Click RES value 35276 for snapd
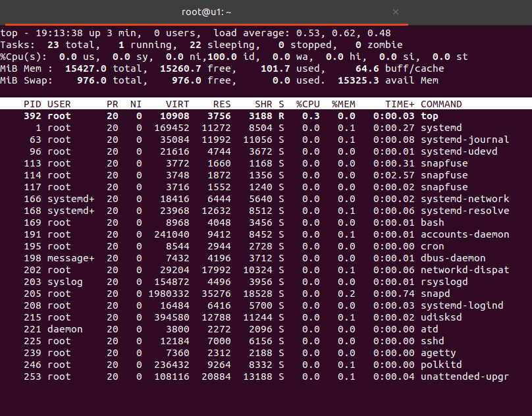 point(216,294)
